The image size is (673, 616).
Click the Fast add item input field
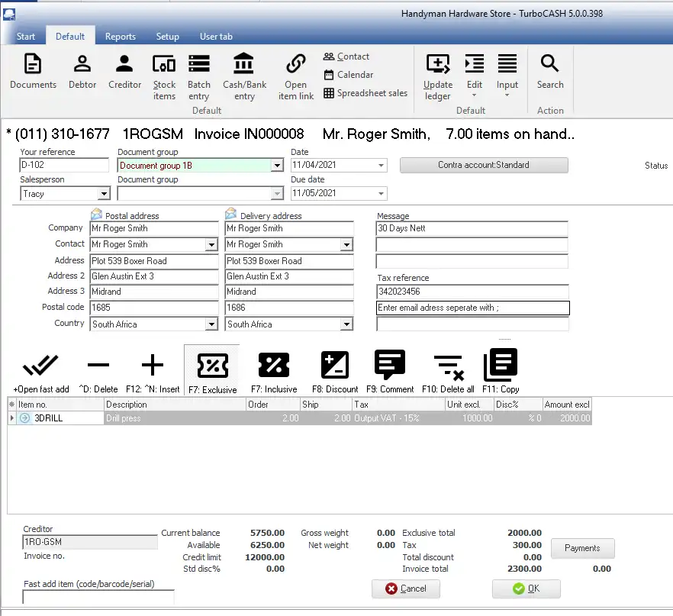click(x=98, y=597)
